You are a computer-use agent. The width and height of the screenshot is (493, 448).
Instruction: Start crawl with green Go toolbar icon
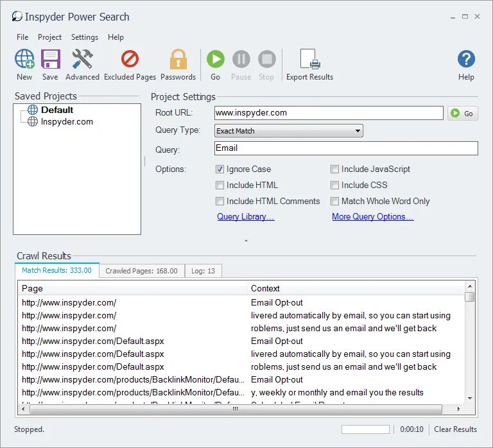click(216, 59)
